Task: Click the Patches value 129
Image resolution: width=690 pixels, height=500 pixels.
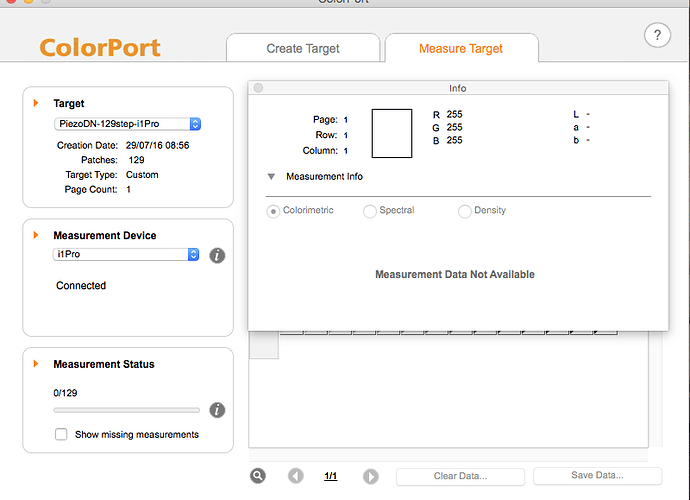Action: pyautogui.click(x=136, y=160)
